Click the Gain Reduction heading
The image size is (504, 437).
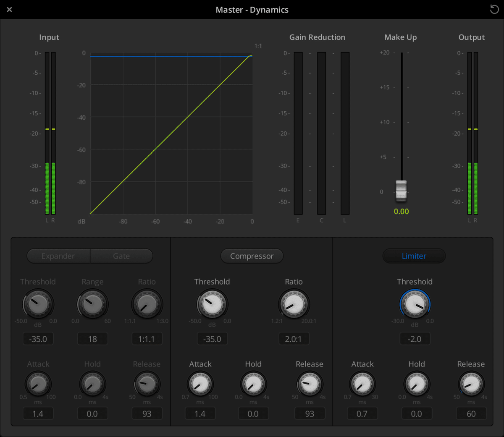pos(317,37)
